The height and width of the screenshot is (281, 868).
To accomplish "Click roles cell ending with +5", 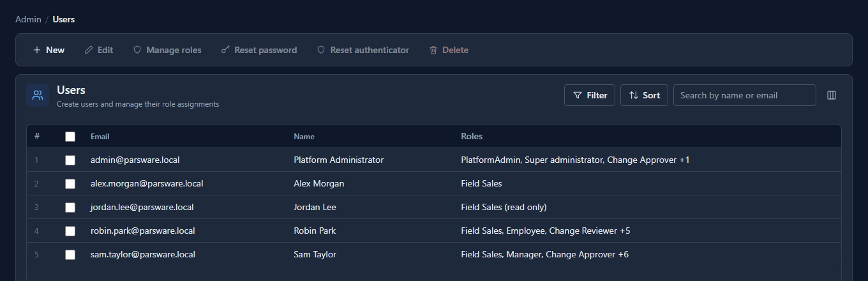I will (x=546, y=231).
